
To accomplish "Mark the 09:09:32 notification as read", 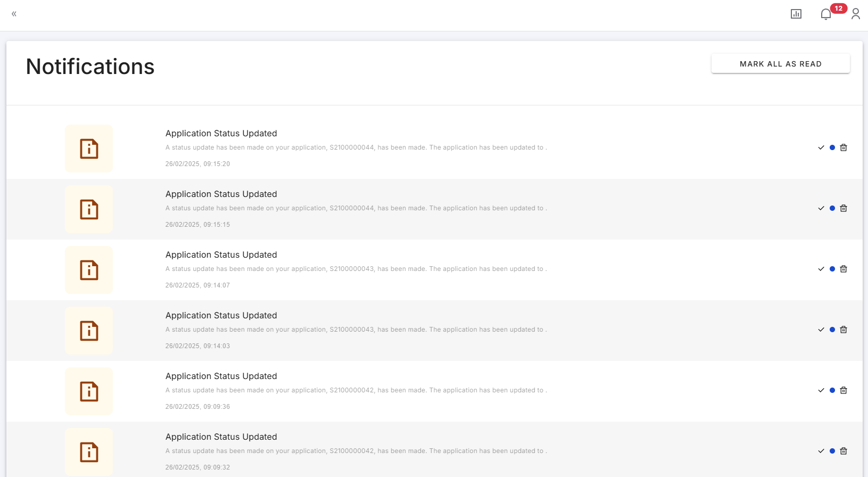I will click(821, 451).
